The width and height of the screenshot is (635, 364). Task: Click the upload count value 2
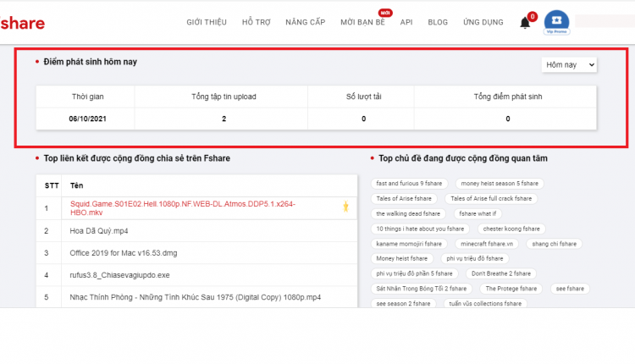[x=224, y=119]
